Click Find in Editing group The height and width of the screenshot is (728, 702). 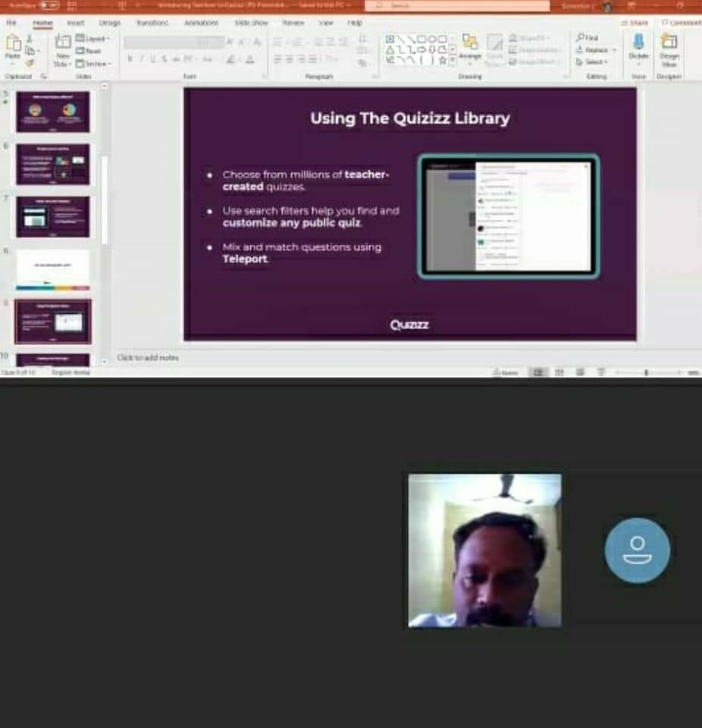(x=587, y=37)
